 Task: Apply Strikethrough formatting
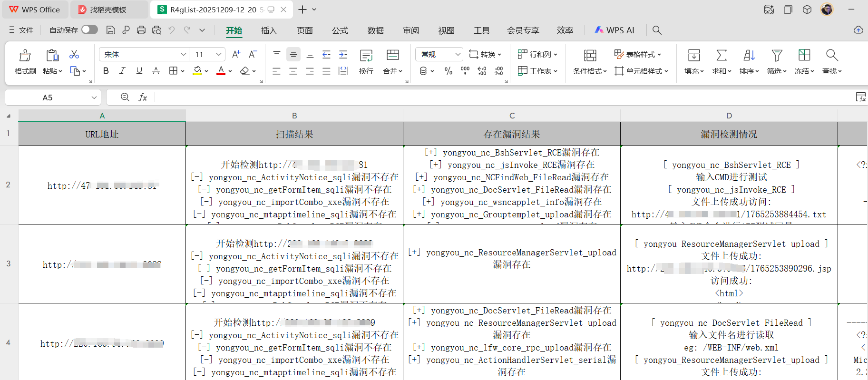point(156,71)
